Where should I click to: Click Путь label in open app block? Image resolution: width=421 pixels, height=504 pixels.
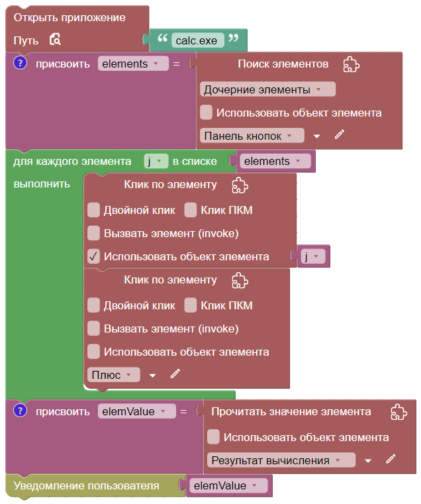coord(26,40)
